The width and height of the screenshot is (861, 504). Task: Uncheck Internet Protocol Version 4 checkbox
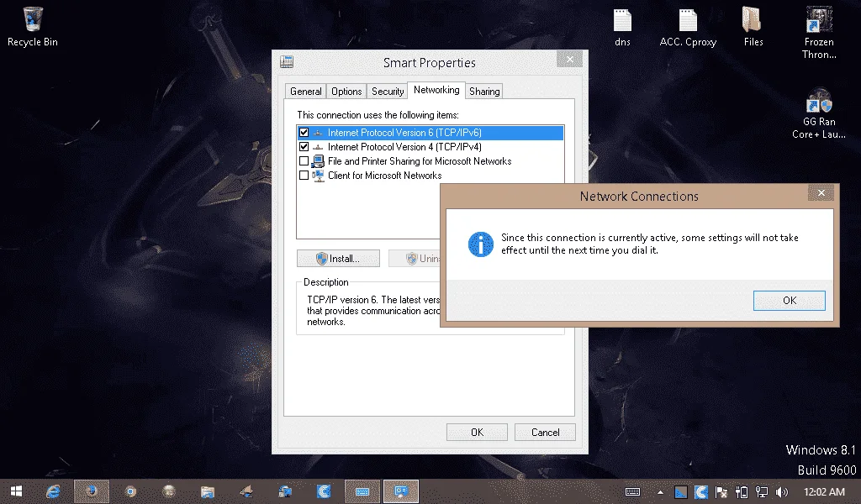pyautogui.click(x=304, y=147)
